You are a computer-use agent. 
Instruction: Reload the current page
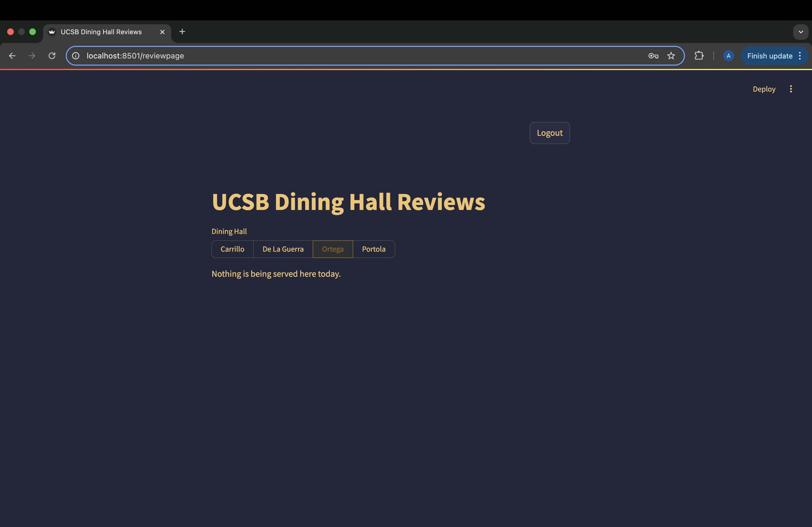tap(52, 55)
